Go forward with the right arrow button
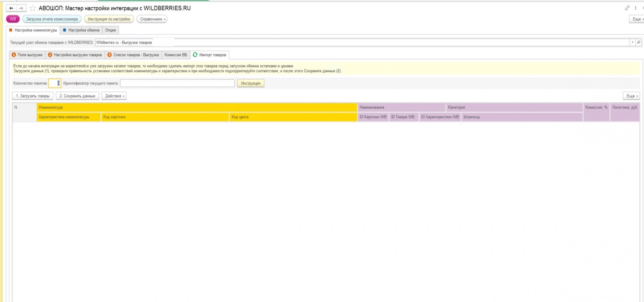The width and height of the screenshot is (644, 302). (x=21, y=8)
